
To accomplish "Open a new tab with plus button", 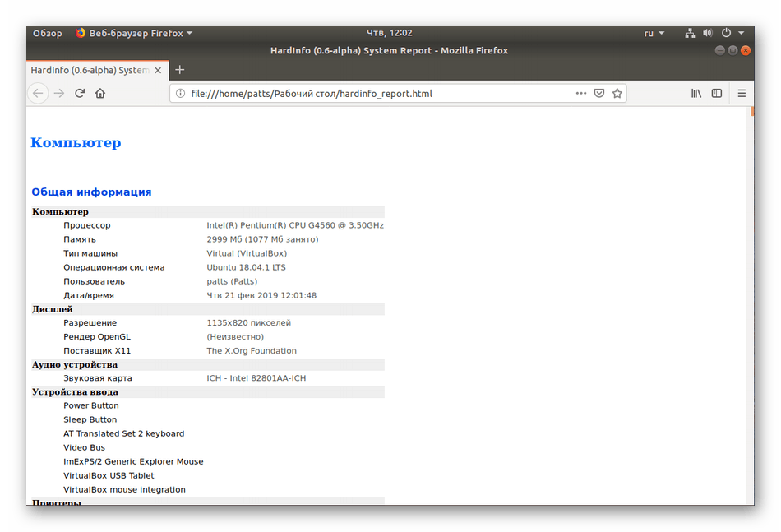I will point(180,70).
